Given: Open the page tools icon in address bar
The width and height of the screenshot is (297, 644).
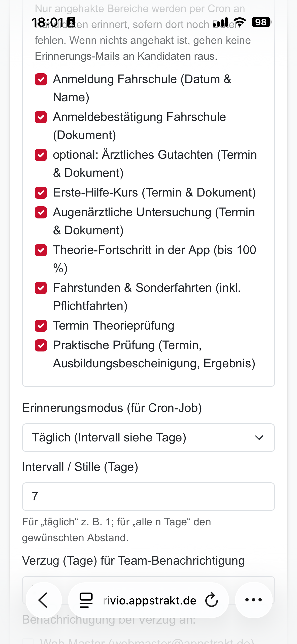Looking at the screenshot, I should 86,600.
